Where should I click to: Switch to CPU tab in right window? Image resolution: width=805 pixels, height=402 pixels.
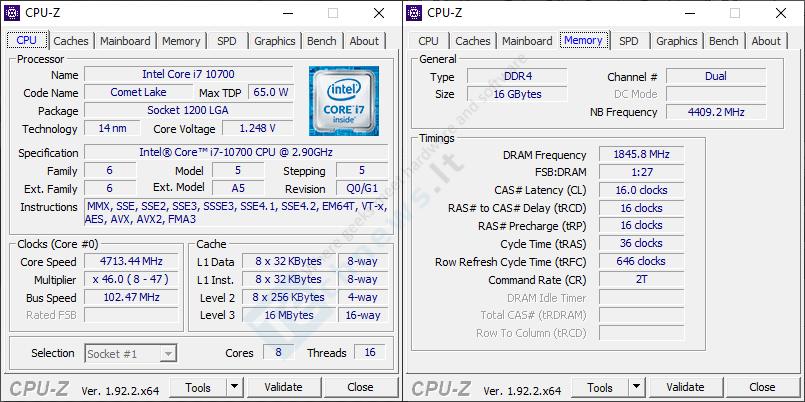point(429,41)
